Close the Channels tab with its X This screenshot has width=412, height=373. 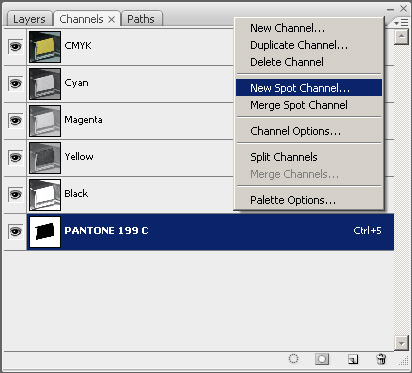pos(112,20)
